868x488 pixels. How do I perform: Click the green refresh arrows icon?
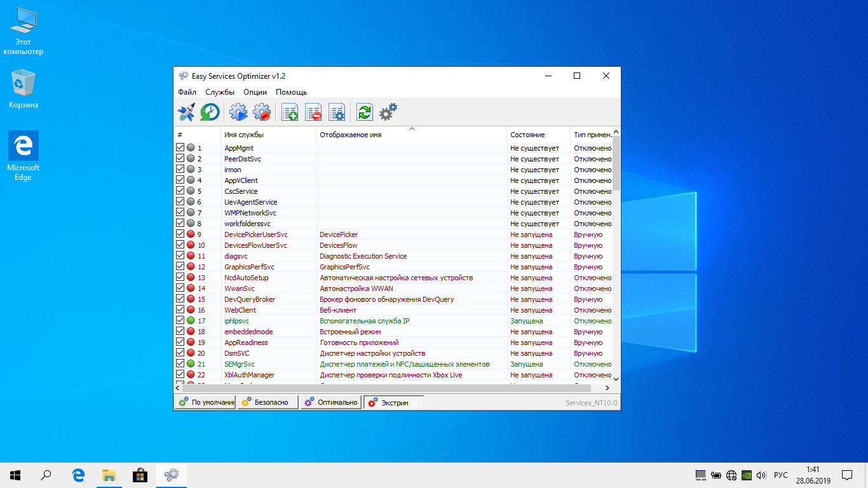point(365,112)
